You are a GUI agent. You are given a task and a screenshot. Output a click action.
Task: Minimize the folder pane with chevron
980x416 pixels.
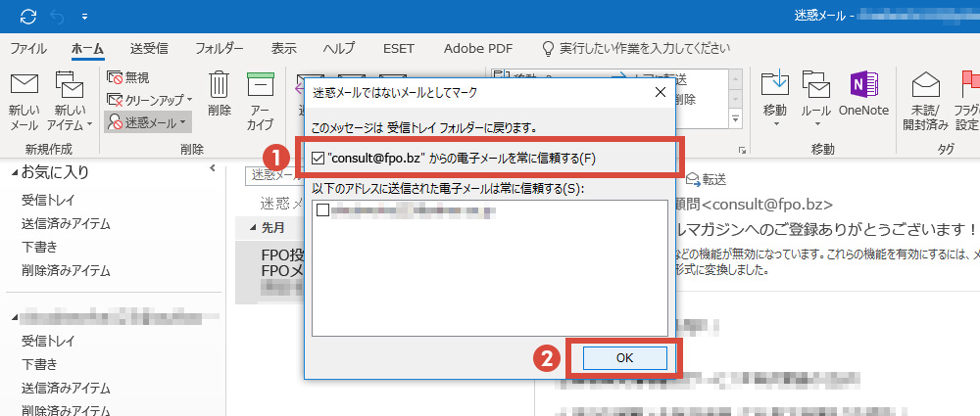(213, 168)
